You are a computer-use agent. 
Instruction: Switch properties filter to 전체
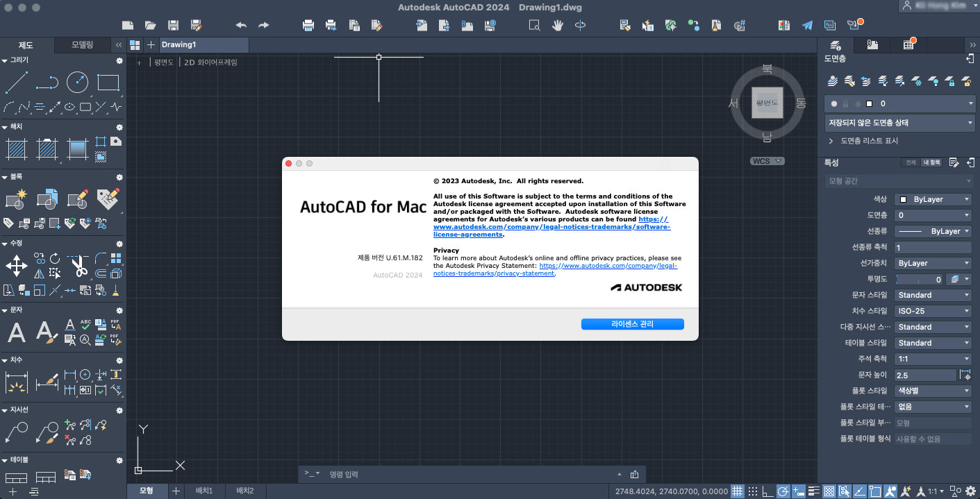pyautogui.click(x=911, y=162)
